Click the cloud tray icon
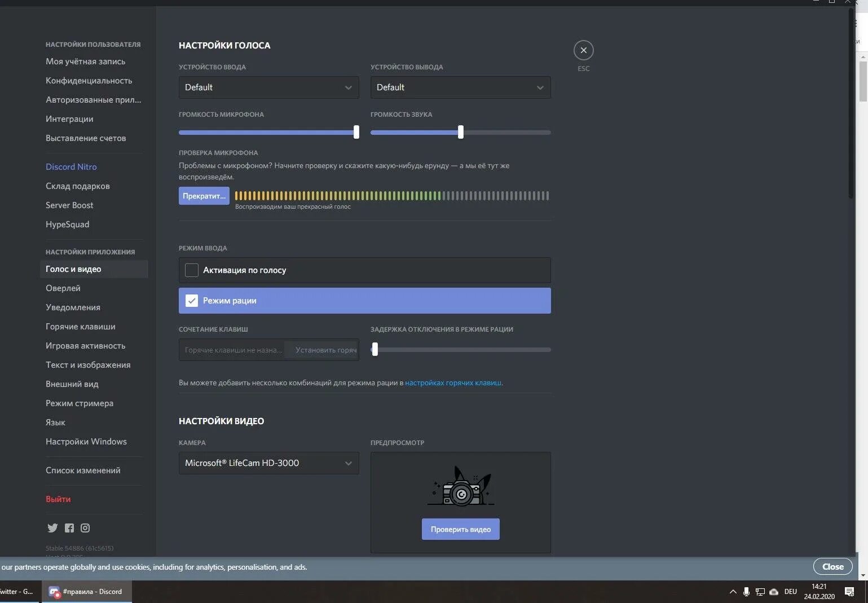 [x=774, y=592]
